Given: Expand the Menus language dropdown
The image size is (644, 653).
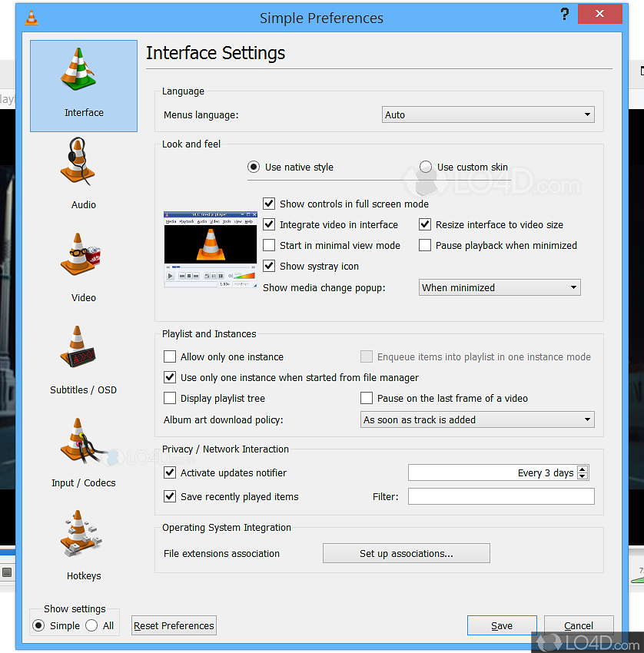Looking at the screenshot, I should pyautogui.click(x=488, y=114).
